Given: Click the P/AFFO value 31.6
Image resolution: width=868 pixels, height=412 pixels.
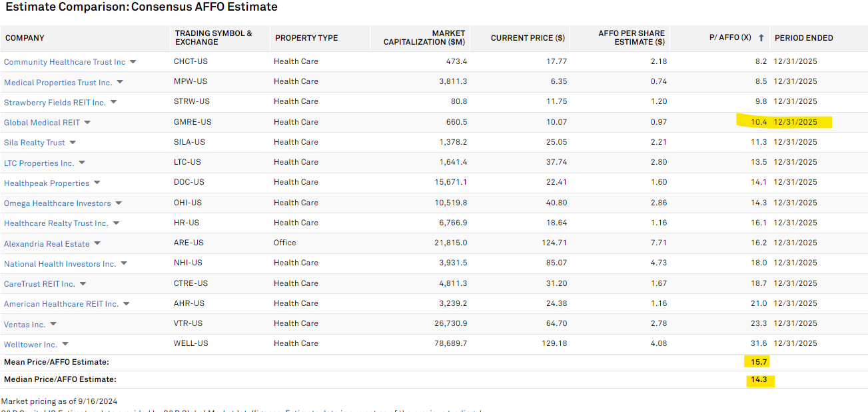Looking at the screenshot, I should 759,343.
